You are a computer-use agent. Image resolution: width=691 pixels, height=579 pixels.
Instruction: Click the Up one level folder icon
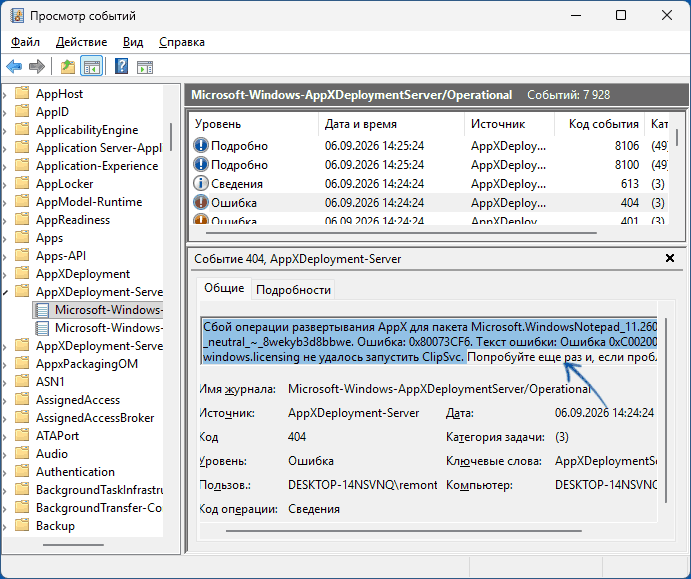[x=68, y=67]
